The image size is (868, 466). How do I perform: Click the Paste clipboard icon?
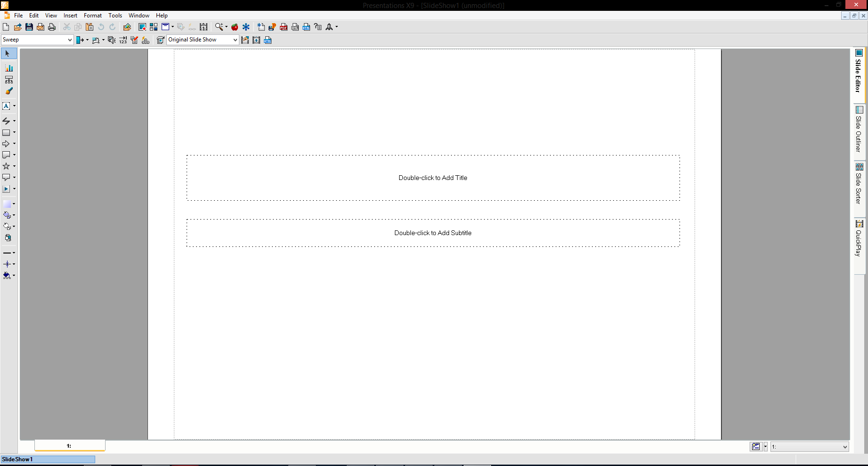(90, 27)
